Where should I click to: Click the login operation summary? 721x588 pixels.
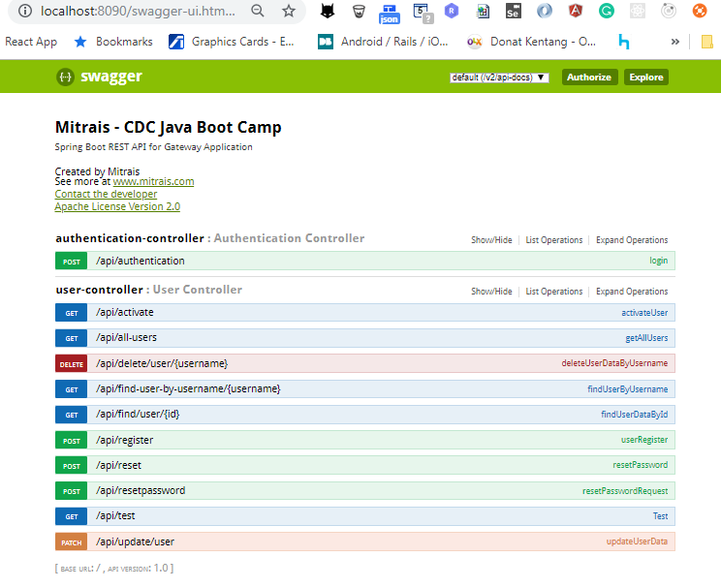point(658,261)
